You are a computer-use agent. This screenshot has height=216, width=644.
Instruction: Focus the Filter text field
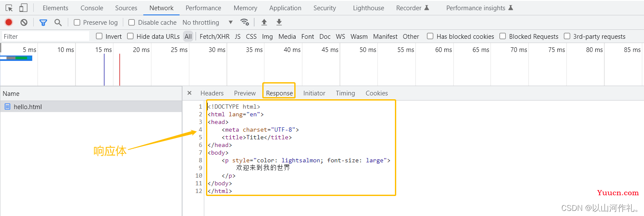click(x=46, y=36)
